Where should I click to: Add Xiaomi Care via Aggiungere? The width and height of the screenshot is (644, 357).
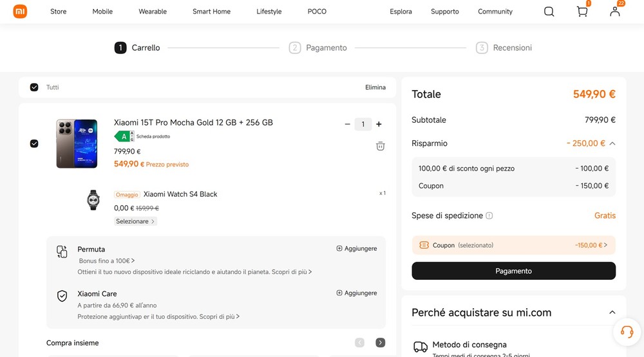[x=357, y=293]
